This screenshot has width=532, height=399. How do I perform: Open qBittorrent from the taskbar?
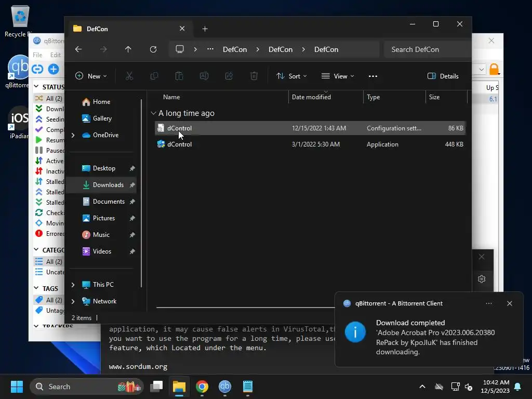click(224, 387)
